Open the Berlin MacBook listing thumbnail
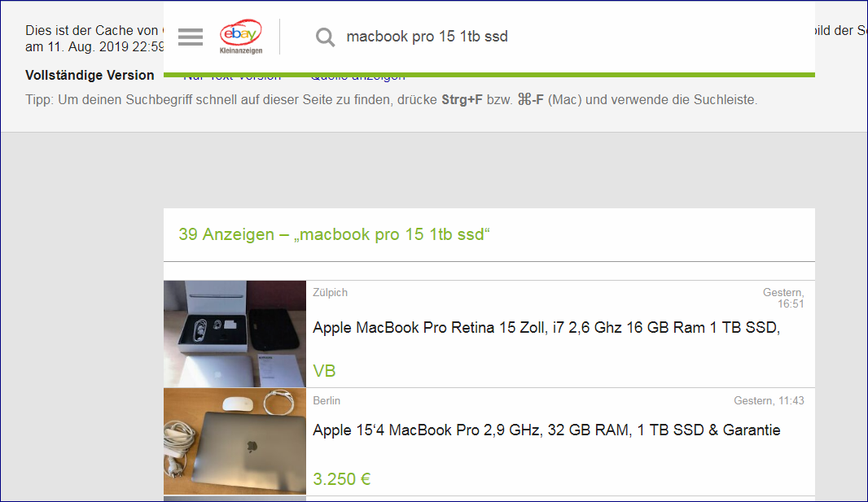The height and width of the screenshot is (502, 868). click(x=235, y=441)
